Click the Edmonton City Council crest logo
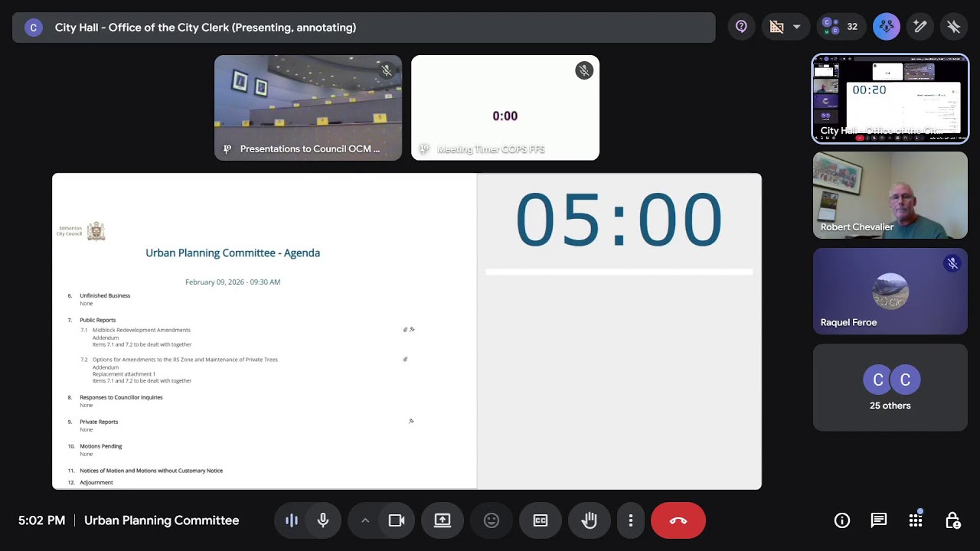This screenshot has width=980, height=551. click(96, 231)
